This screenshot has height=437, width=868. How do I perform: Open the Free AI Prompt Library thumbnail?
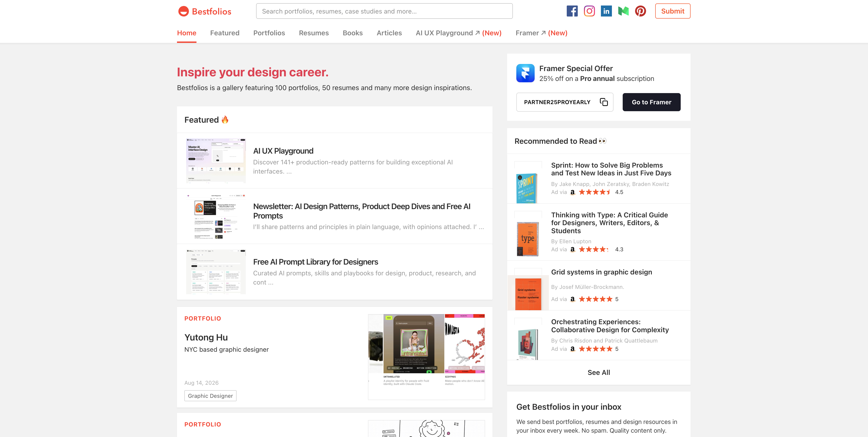[x=216, y=272]
